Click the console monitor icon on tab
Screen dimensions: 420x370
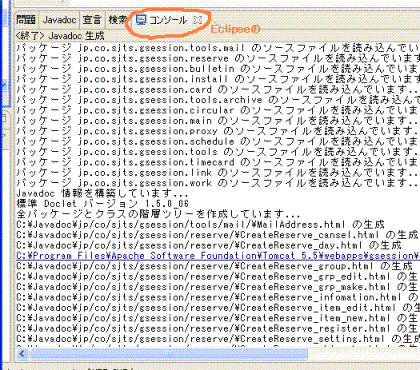coord(141,20)
